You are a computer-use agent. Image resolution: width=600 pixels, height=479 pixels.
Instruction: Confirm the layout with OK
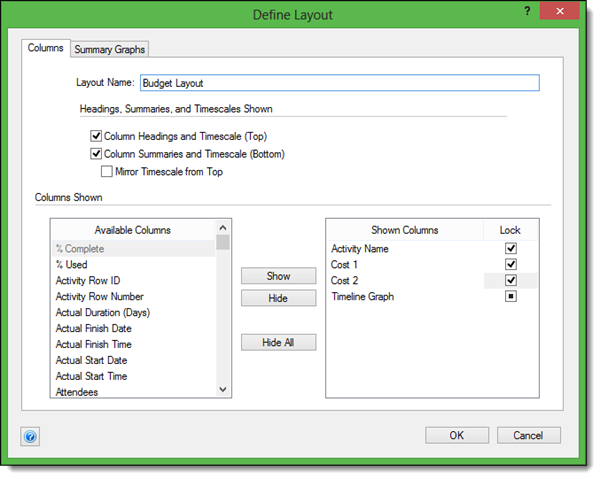456,436
